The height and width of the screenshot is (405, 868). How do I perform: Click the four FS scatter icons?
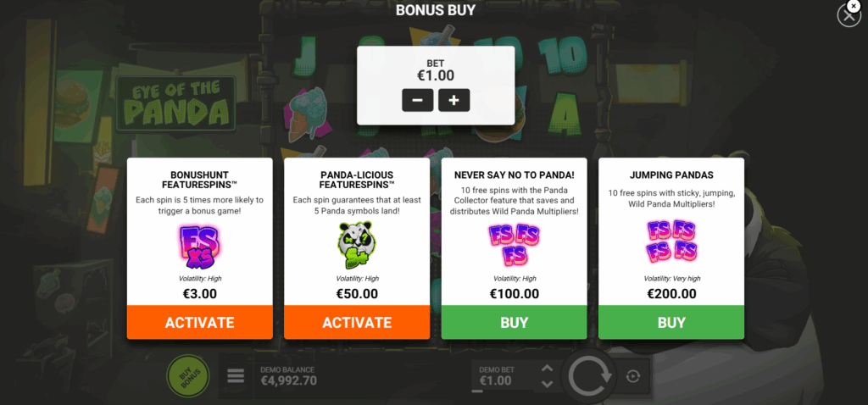671,241
